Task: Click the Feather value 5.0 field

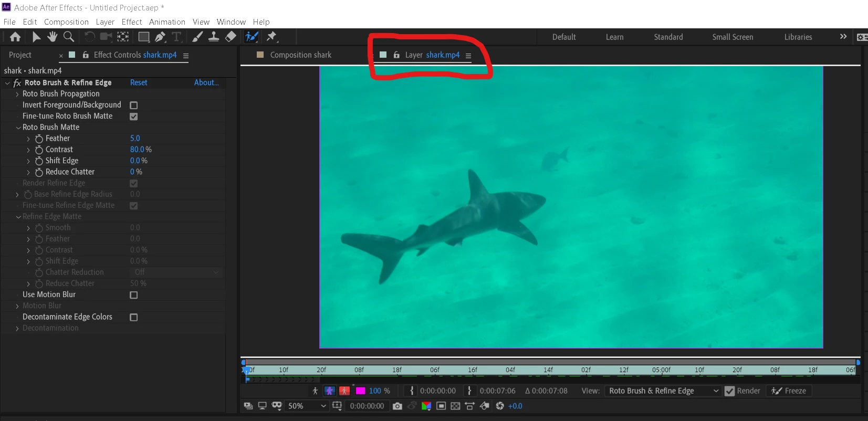Action: (135, 138)
